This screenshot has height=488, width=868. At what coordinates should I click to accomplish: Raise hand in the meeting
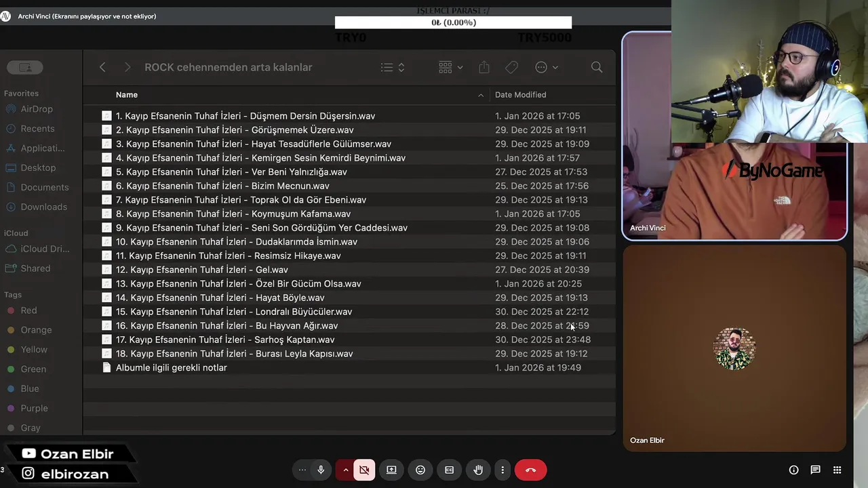[478, 470]
